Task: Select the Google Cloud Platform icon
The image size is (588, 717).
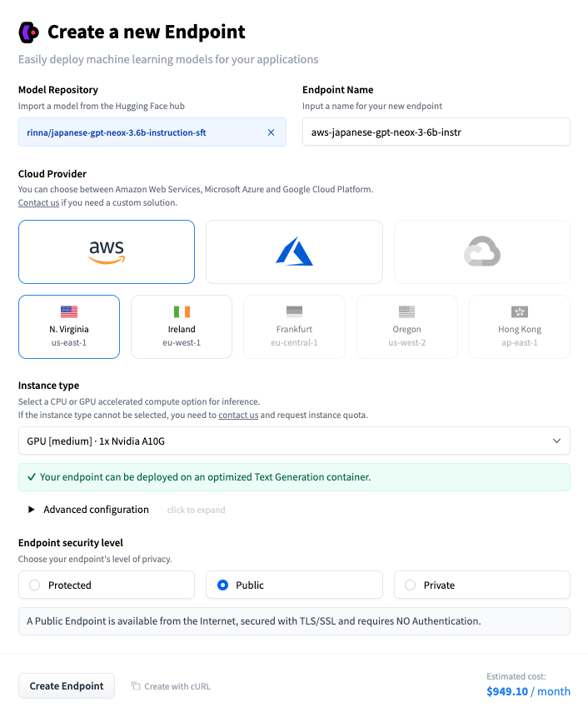Action: 481,251
